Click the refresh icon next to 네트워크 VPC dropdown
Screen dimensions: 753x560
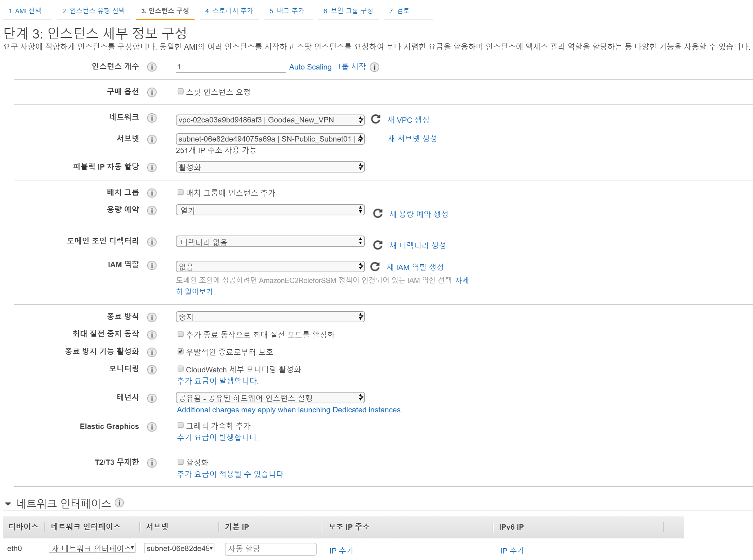376,119
